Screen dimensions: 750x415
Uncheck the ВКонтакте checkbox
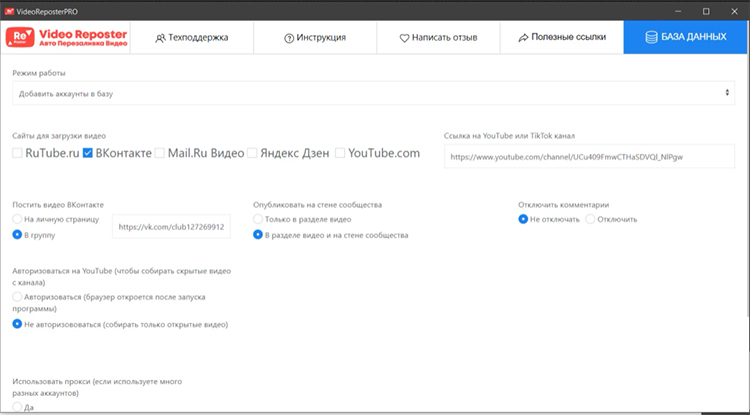[x=88, y=153]
